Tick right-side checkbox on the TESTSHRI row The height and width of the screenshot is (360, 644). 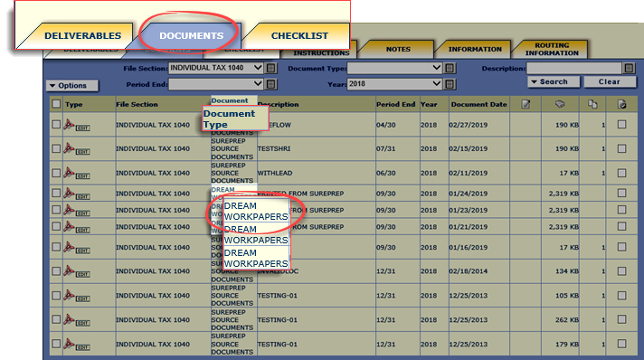[621, 148]
